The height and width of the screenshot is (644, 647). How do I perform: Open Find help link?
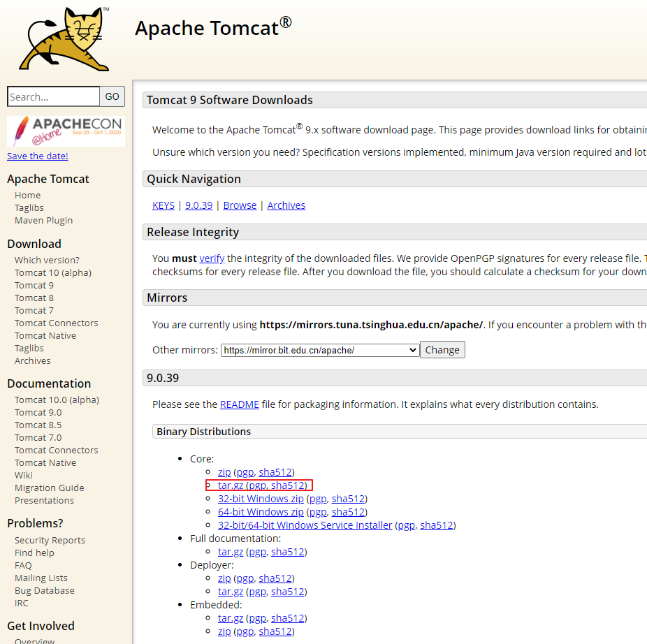point(35,552)
